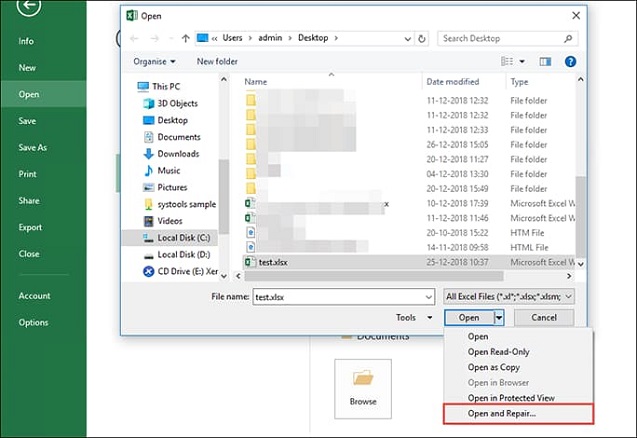
Task: Click the search magnifier icon
Action: pyautogui.click(x=568, y=39)
